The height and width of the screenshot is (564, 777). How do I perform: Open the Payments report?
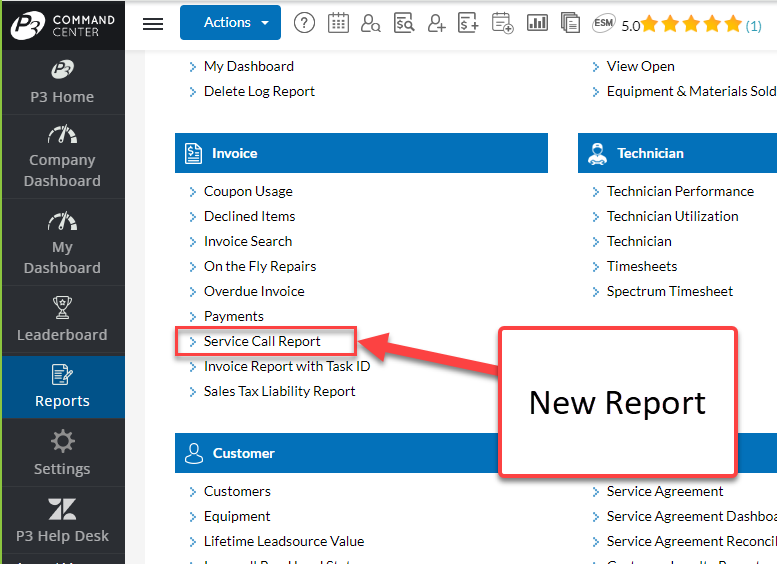coord(233,316)
